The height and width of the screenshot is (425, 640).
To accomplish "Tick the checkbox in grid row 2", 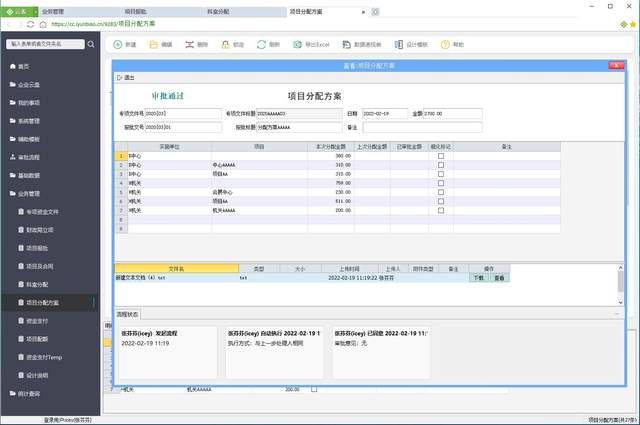I will pos(441,165).
